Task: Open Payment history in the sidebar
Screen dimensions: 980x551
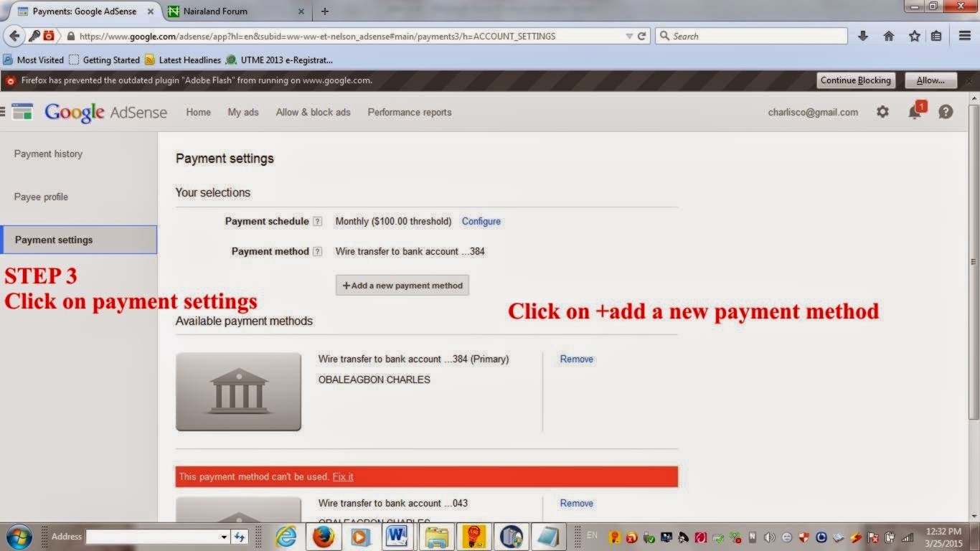Action: point(48,154)
